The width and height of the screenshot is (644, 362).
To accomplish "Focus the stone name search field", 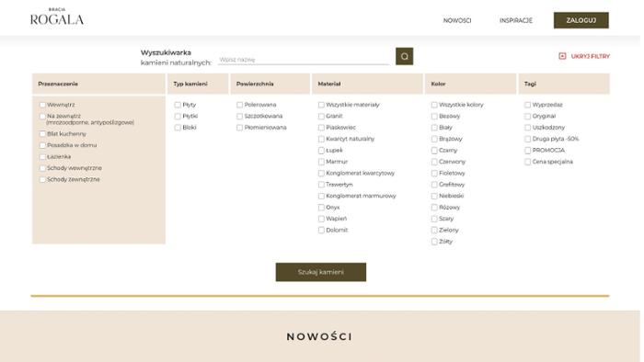I will tap(304, 60).
